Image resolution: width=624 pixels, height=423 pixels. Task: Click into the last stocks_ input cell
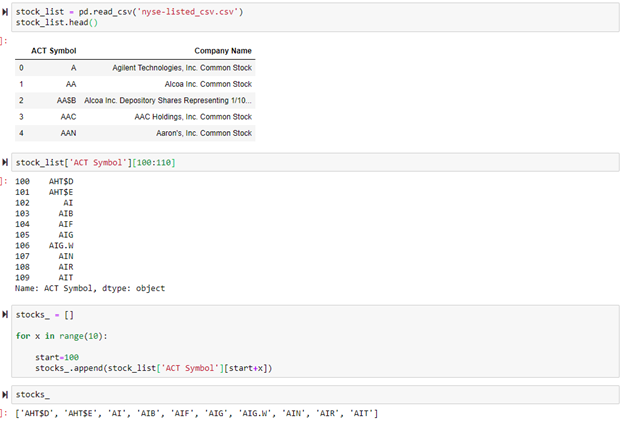click(x=300, y=394)
